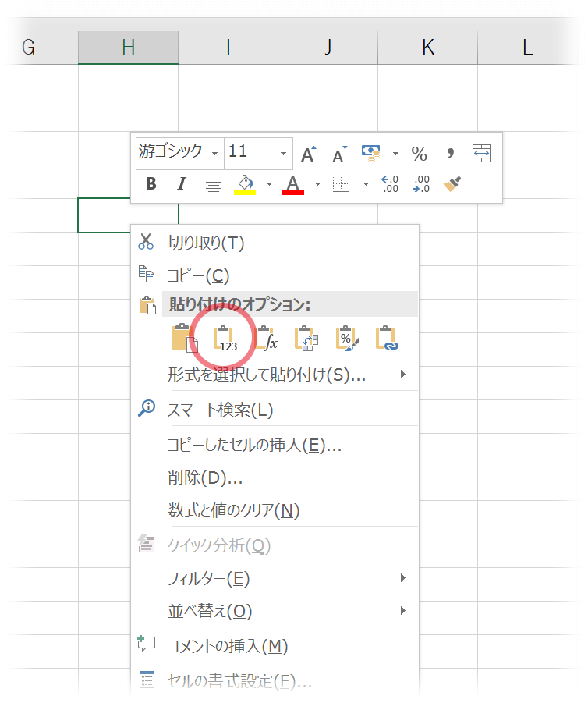This screenshot has width=588, height=703.
Task: Click the Decrease Font Size icon
Action: 339,154
